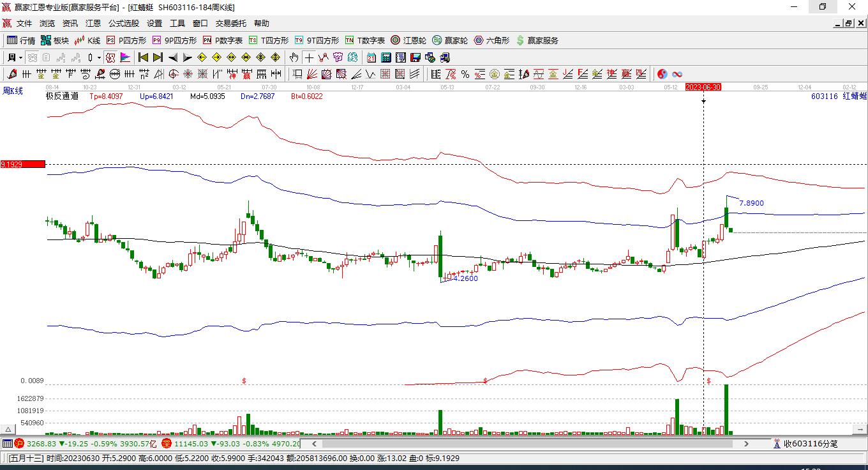Open the 公式选股 menu

tap(124, 24)
